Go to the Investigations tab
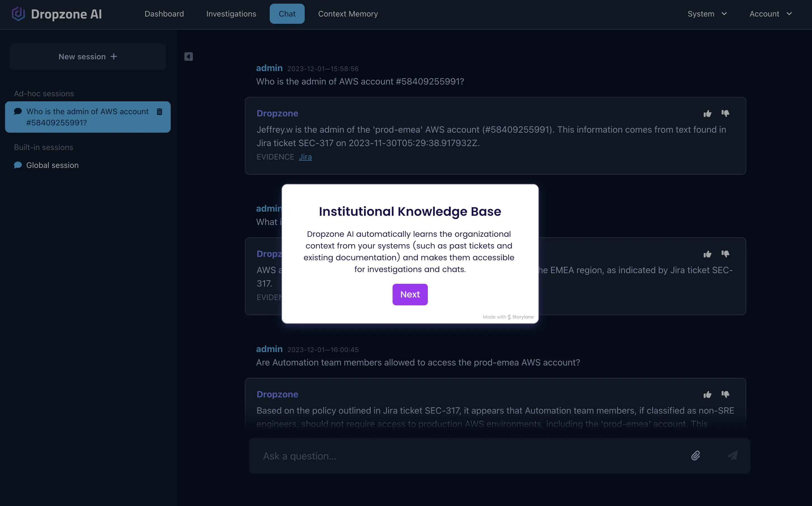 pyautogui.click(x=231, y=14)
